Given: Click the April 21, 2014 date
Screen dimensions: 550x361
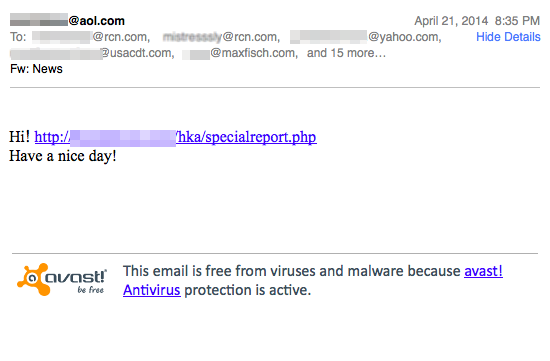Looking at the screenshot, I should click(x=451, y=21).
